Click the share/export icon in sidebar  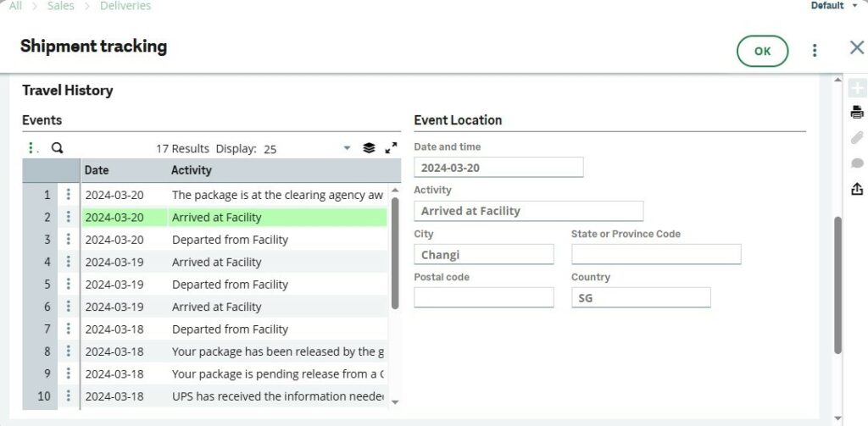[857, 189]
